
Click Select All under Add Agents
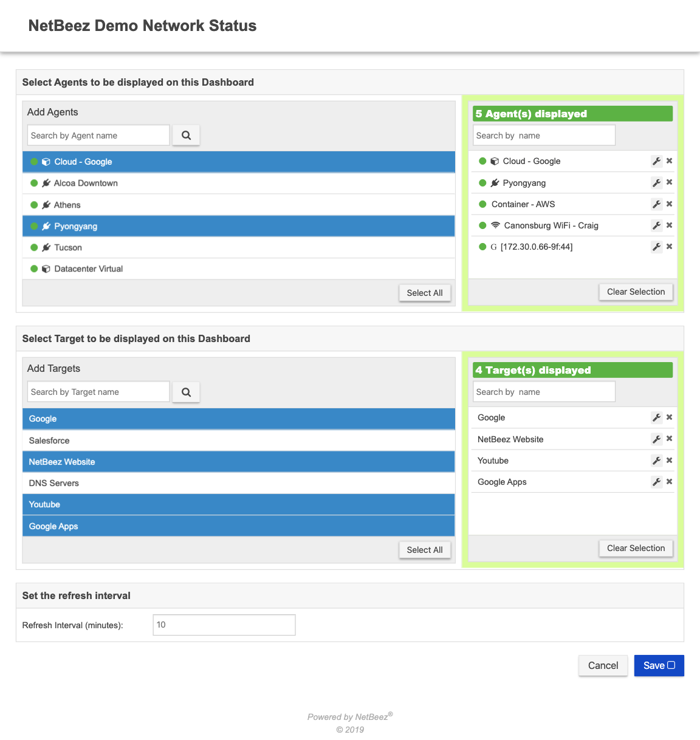[425, 293]
